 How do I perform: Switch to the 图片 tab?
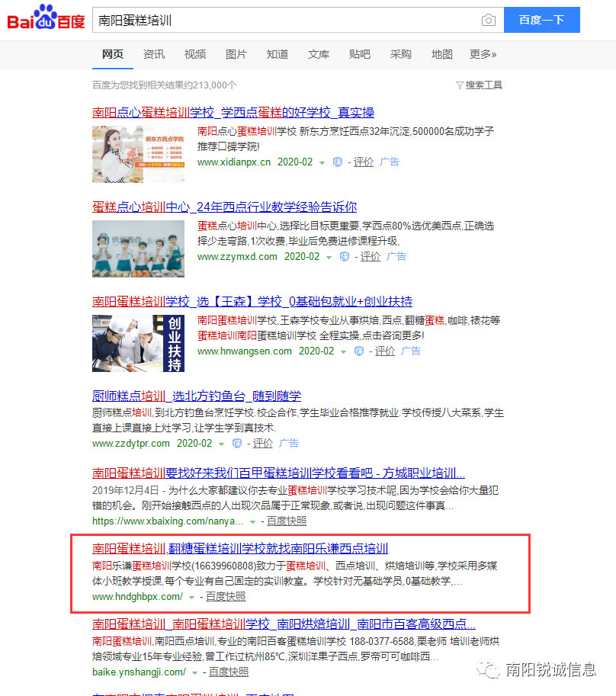(x=236, y=54)
